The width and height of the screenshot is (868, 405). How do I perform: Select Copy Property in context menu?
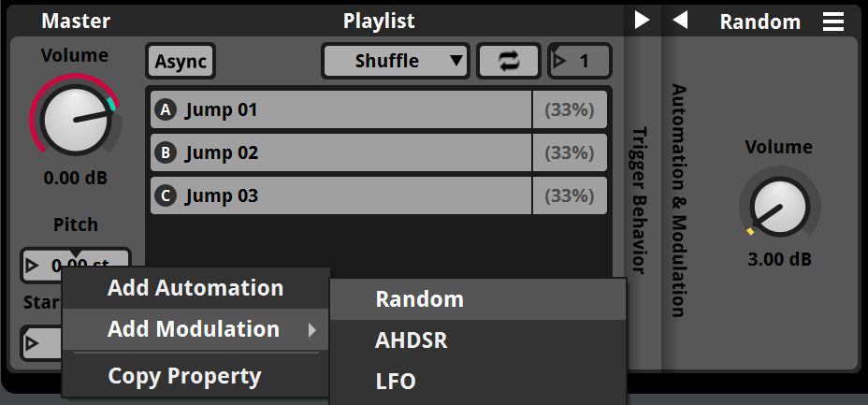coord(184,376)
